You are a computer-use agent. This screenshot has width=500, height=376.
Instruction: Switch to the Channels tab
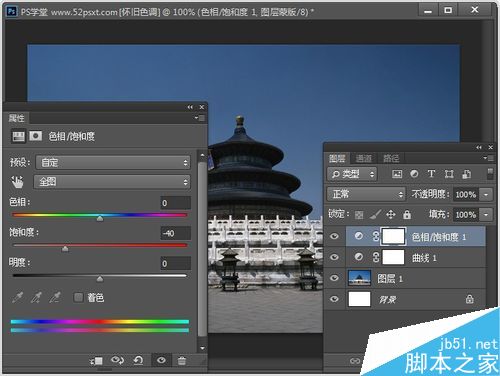coord(363,158)
